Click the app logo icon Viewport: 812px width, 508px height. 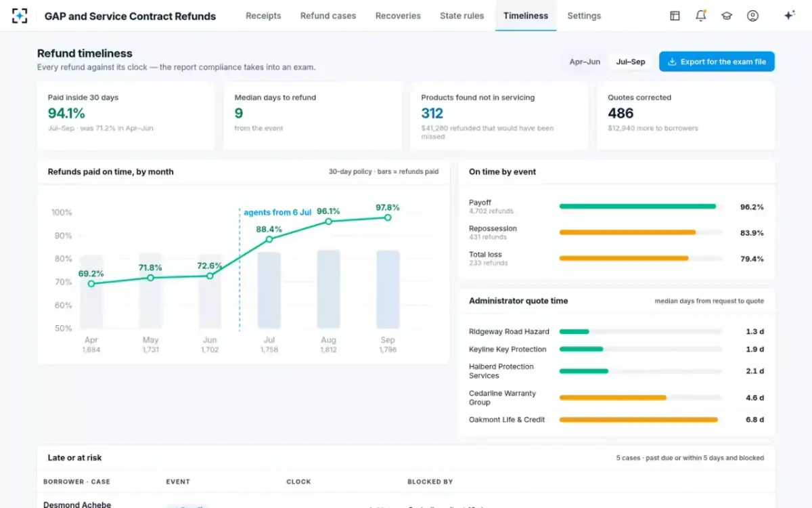pos(20,16)
